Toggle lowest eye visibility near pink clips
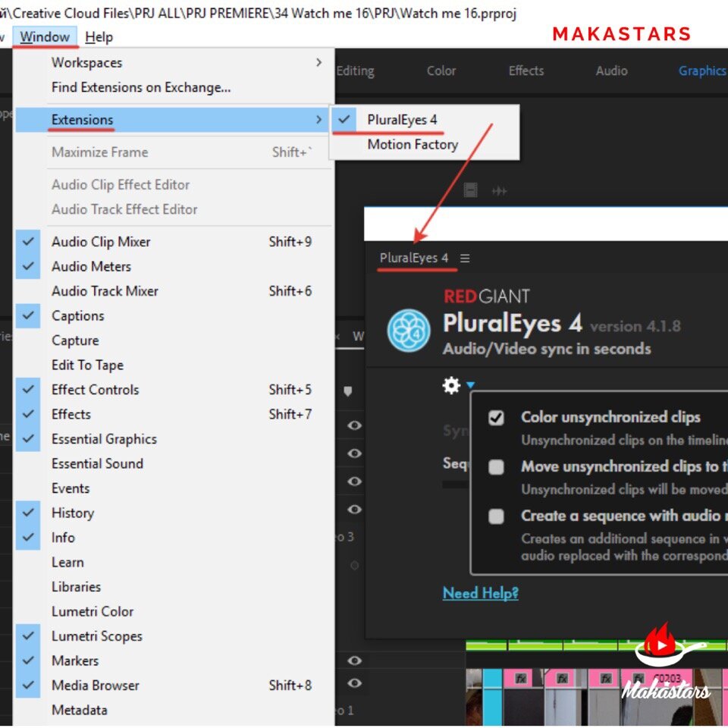The image size is (728, 728). pos(355,683)
